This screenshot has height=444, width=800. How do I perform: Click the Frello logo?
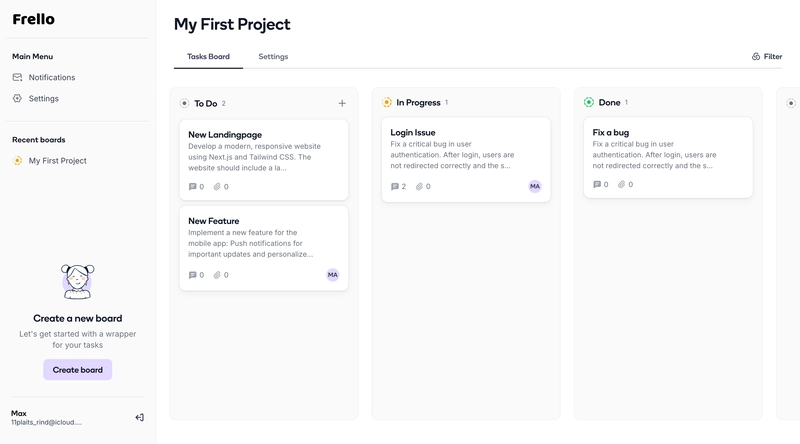tap(33, 19)
